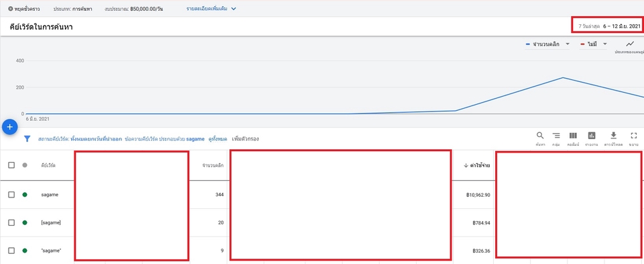This screenshot has height=264, width=644.
Task: Click the cost value ฿326.36
Action: coord(482,251)
